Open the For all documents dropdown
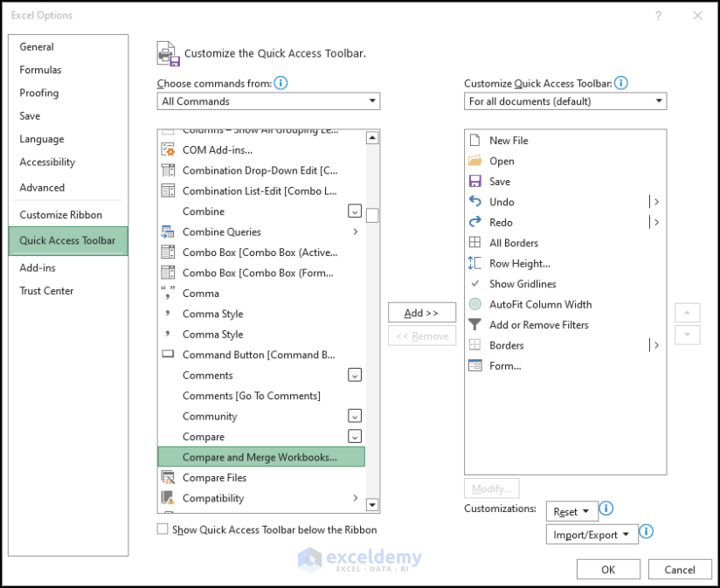The width and height of the screenshot is (720, 588). point(565,101)
